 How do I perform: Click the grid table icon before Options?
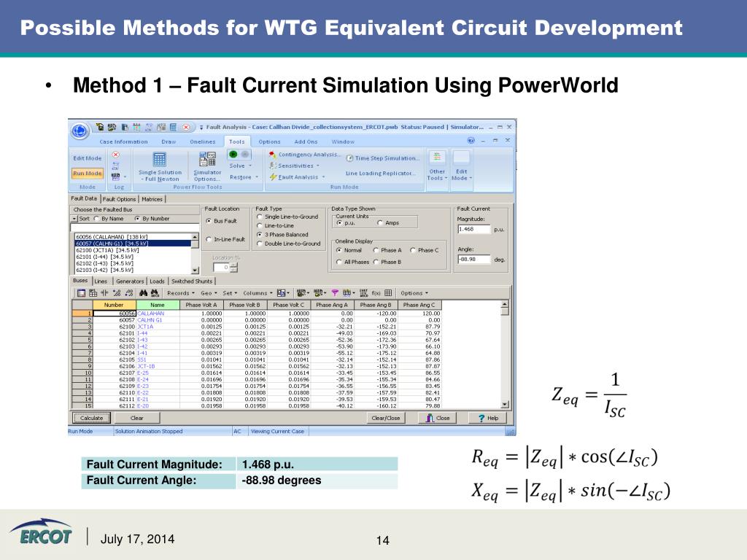coord(388,293)
